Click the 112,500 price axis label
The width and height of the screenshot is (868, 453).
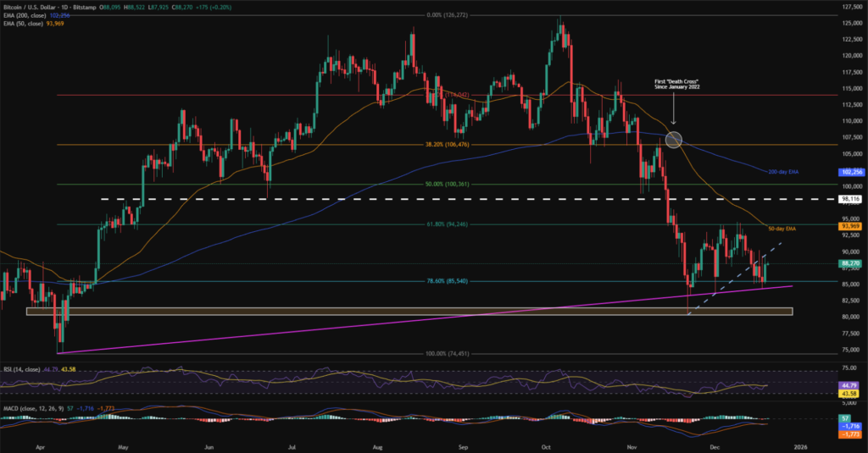852,104
